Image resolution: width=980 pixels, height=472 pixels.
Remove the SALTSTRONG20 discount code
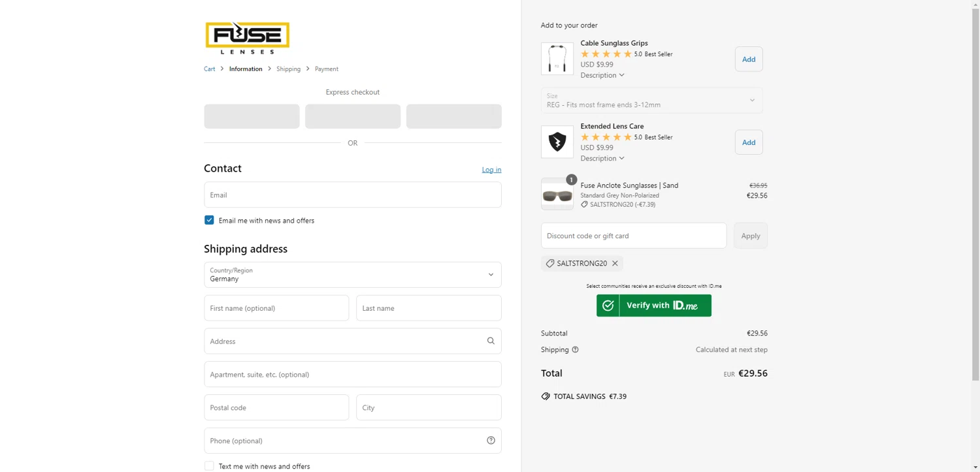click(615, 264)
